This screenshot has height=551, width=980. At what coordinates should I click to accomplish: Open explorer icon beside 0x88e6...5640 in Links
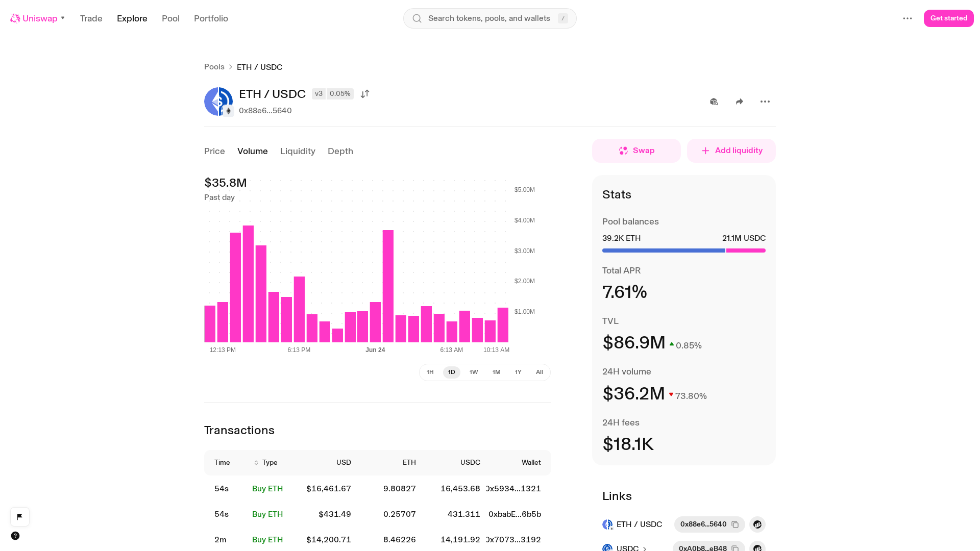[x=757, y=524]
